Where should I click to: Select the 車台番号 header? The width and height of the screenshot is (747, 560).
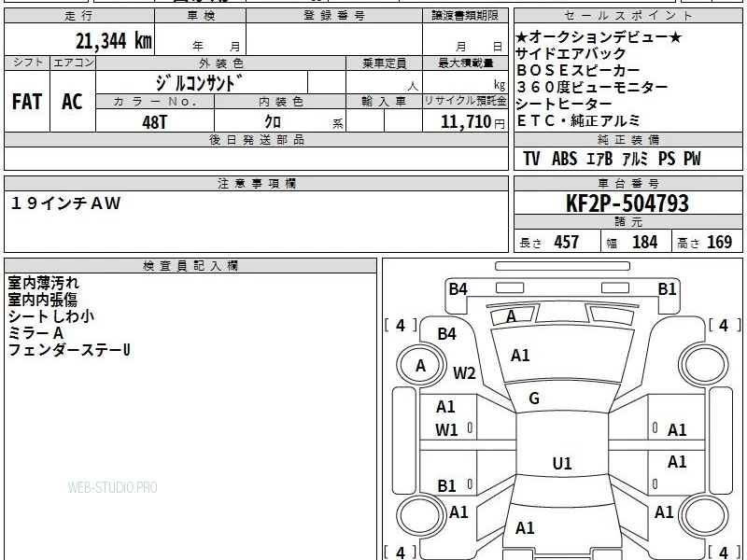click(x=627, y=183)
